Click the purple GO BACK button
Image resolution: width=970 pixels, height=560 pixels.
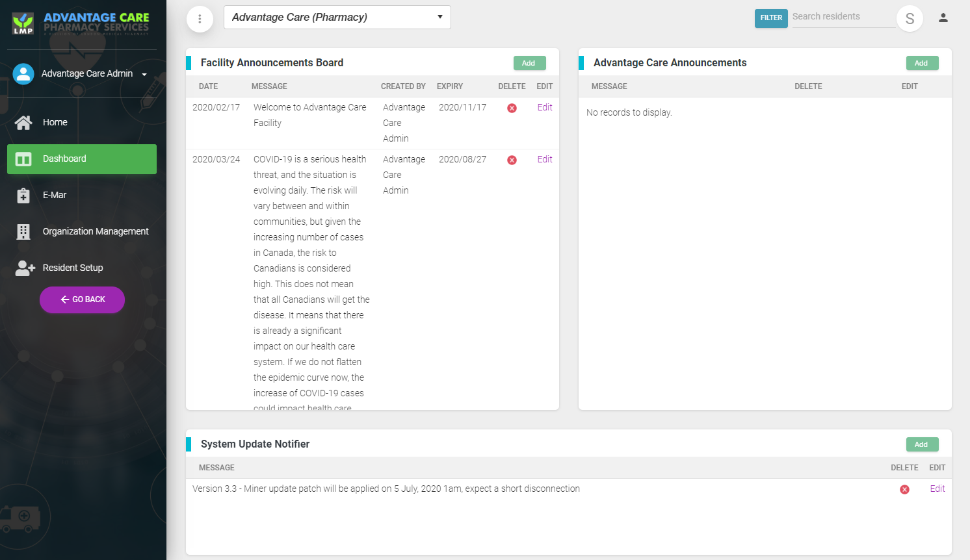[x=82, y=299]
